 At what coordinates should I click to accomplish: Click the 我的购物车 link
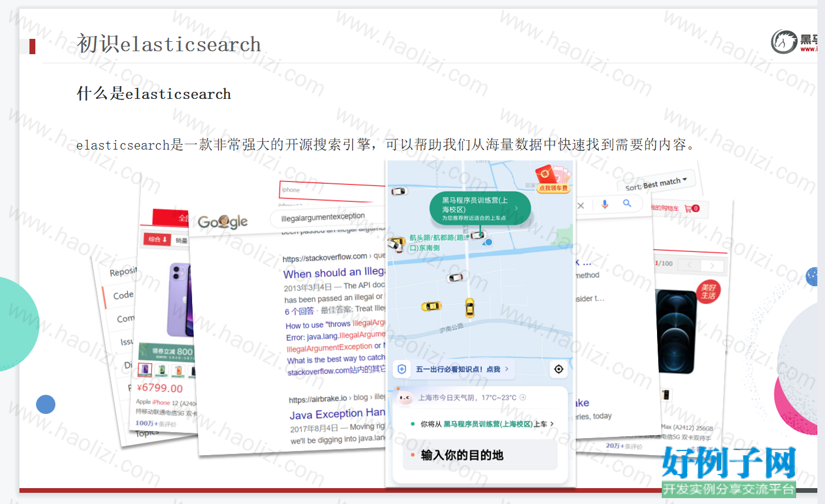click(x=664, y=208)
